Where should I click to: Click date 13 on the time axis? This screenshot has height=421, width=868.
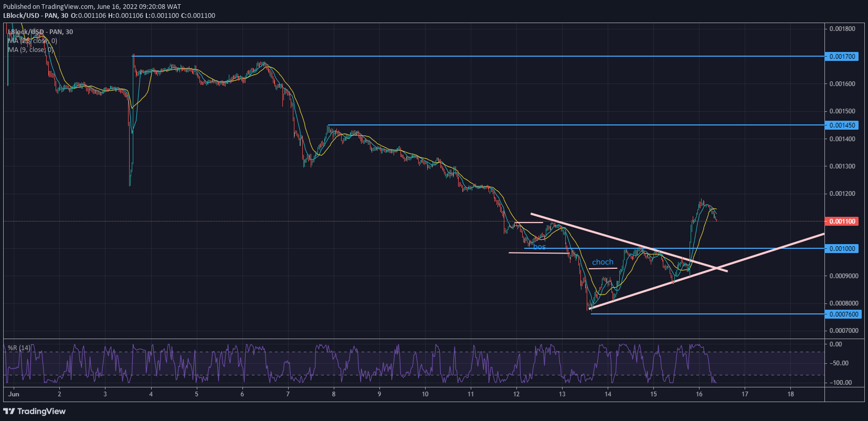point(562,394)
